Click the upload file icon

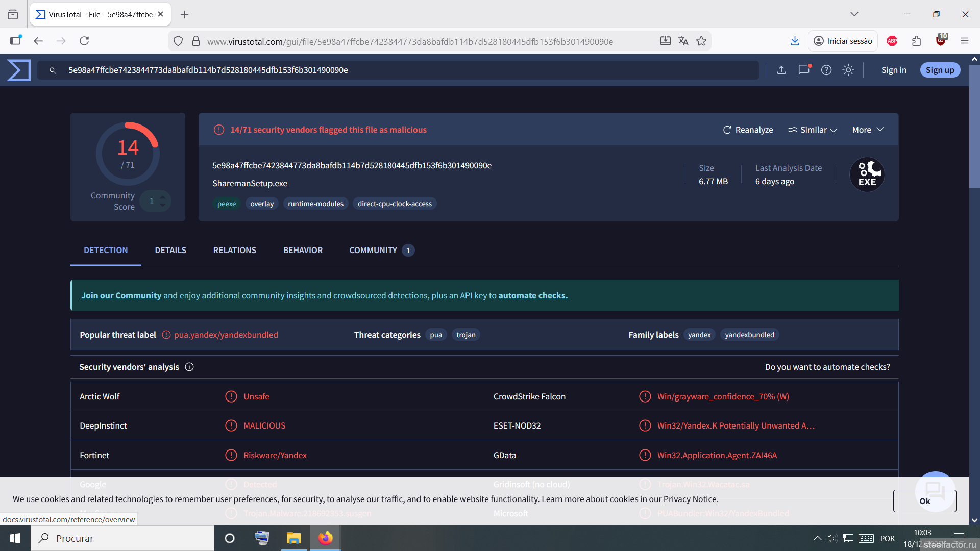click(781, 70)
